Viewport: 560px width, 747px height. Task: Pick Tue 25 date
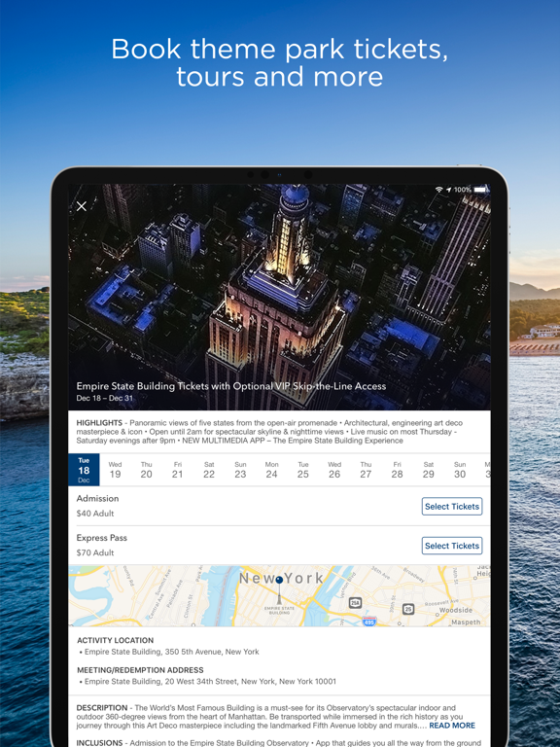pyautogui.click(x=303, y=470)
